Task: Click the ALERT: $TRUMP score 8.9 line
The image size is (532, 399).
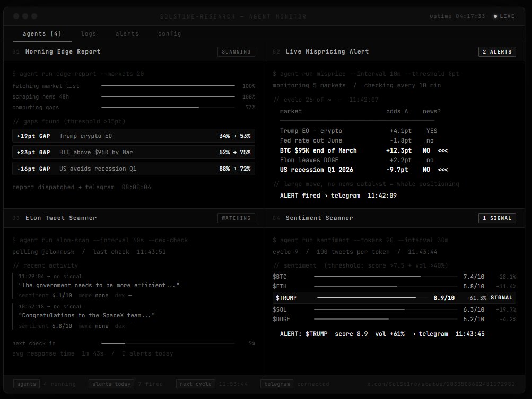Action: (382, 334)
